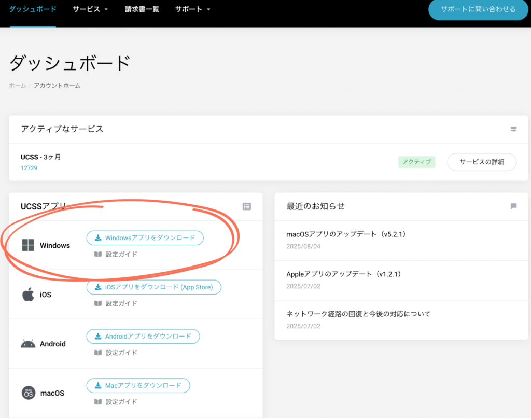Click the Windows logo icon
Image resolution: width=531 pixels, height=420 pixels.
tap(28, 245)
